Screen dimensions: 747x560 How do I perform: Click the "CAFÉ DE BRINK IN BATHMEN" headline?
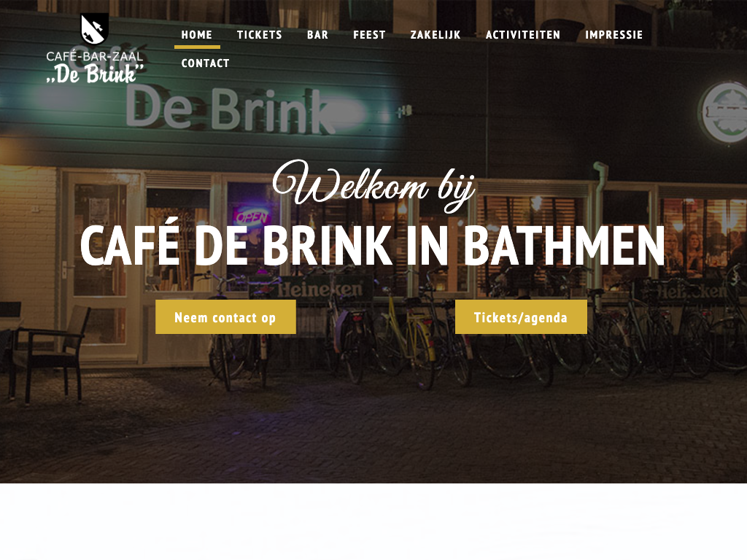(373, 246)
